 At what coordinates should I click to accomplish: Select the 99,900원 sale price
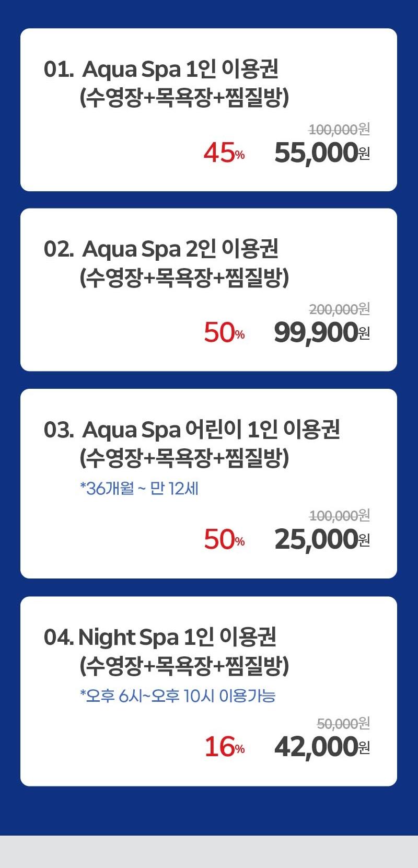tap(322, 332)
